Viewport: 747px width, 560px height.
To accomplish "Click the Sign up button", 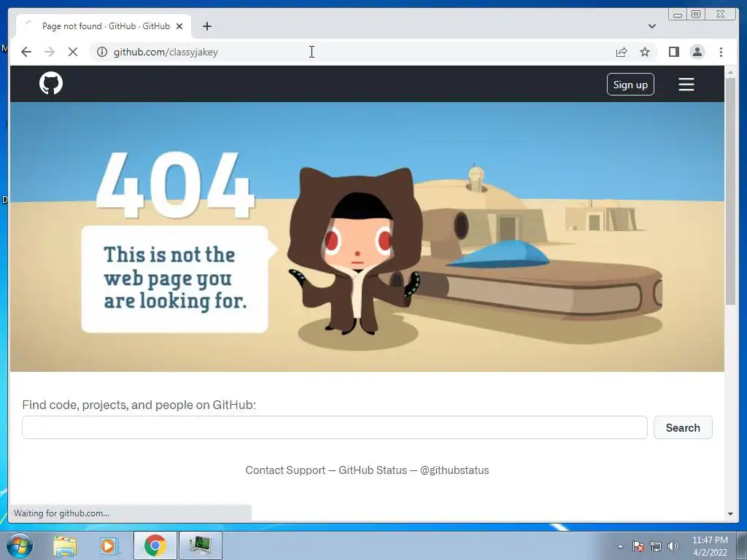I will 630,85.
